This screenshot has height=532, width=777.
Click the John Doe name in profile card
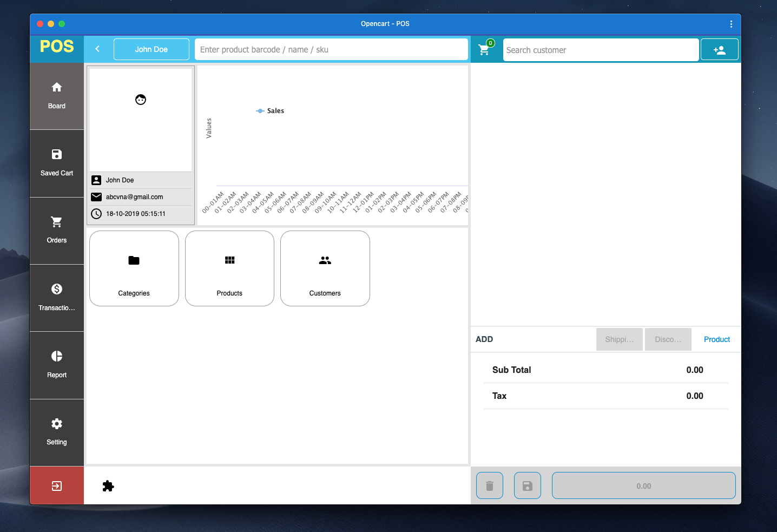(120, 180)
